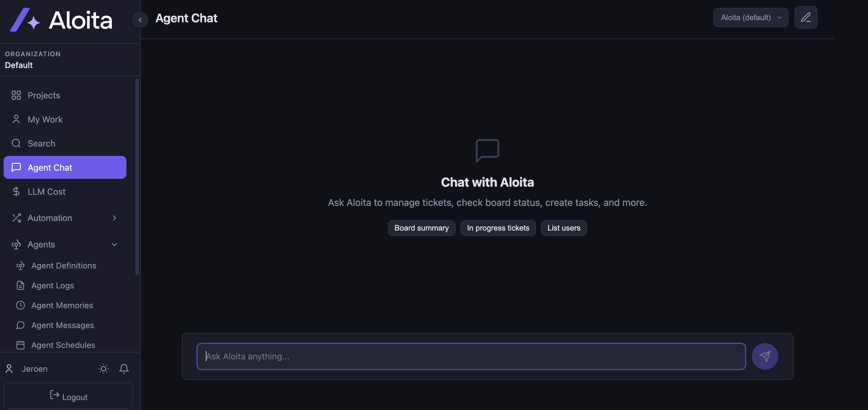Click the sidebar scrollbar
Screen dimensions: 868x410
[137, 177]
